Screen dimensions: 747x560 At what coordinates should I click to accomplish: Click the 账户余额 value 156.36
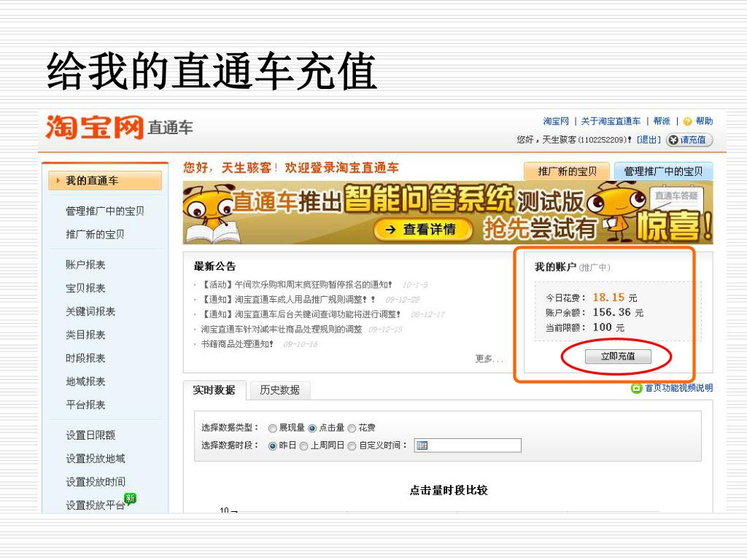click(x=612, y=312)
